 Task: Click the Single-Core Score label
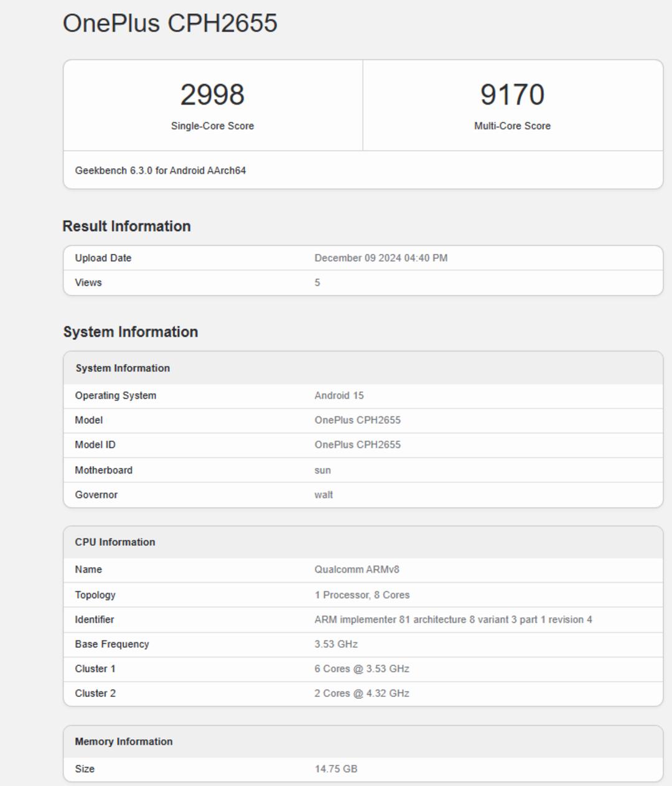coord(212,126)
